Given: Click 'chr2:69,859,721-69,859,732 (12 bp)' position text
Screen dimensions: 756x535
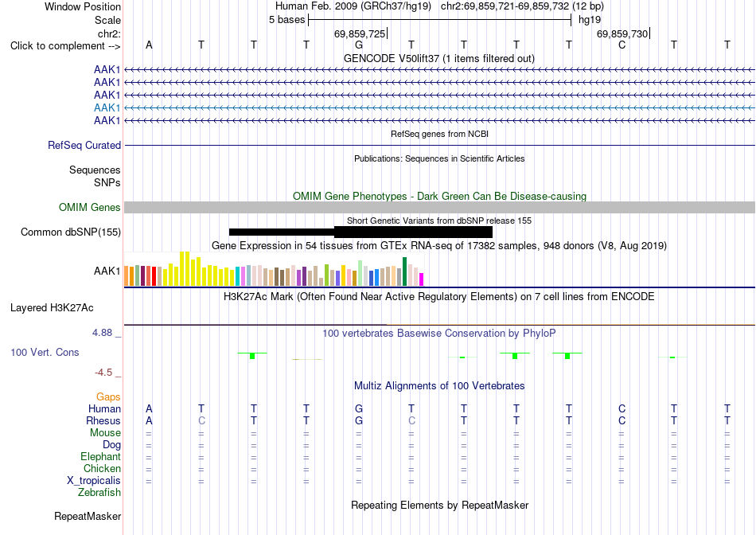Looking at the screenshot, I should pyautogui.click(x=522, y=6).
